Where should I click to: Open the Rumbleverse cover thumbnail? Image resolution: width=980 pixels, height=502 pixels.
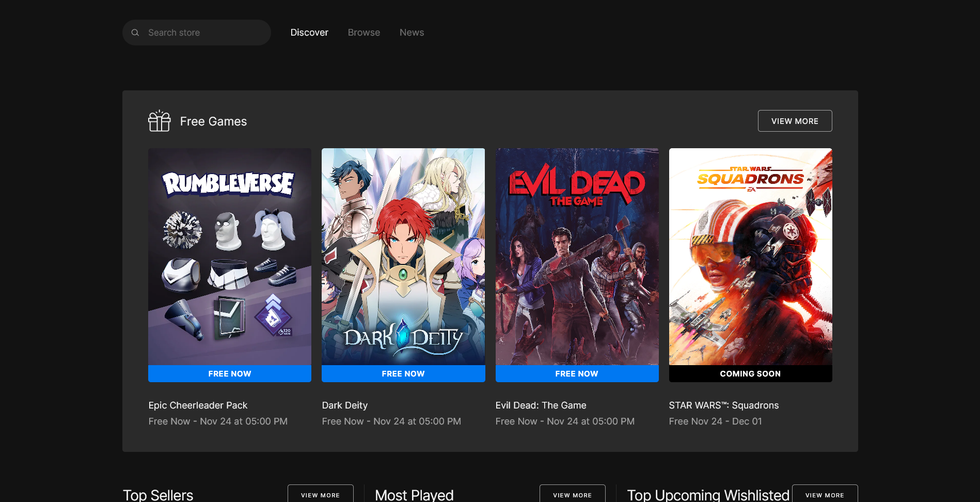(229, 257)
